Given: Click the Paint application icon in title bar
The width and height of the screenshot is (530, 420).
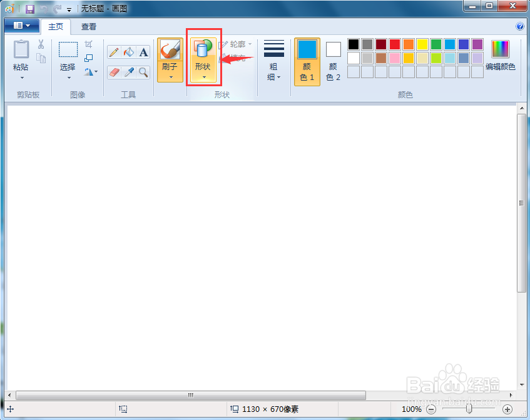Looking at the screenshot, I should coord(10,9).
